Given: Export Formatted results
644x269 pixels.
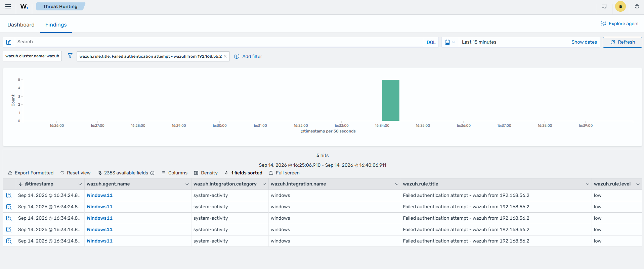Looking at the screenshot, I should point(31,173).
